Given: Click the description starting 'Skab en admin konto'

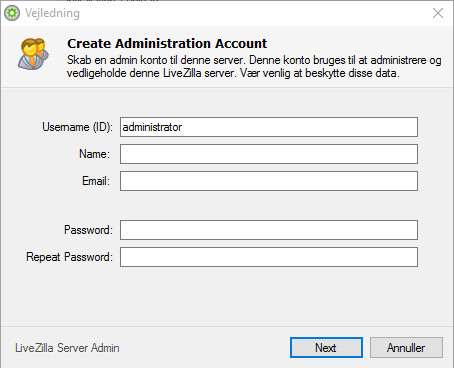Looking at the screenshot, I should pyautogui.click(x=254, y=66).
